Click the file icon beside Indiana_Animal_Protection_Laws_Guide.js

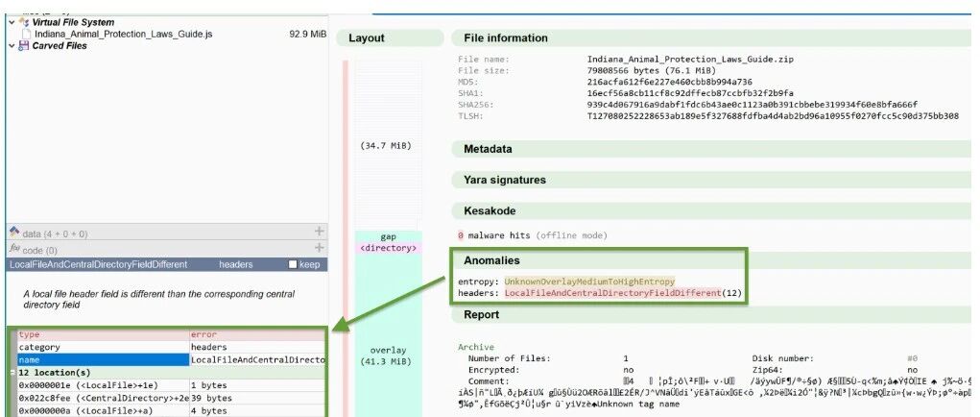tap(27, 34)
